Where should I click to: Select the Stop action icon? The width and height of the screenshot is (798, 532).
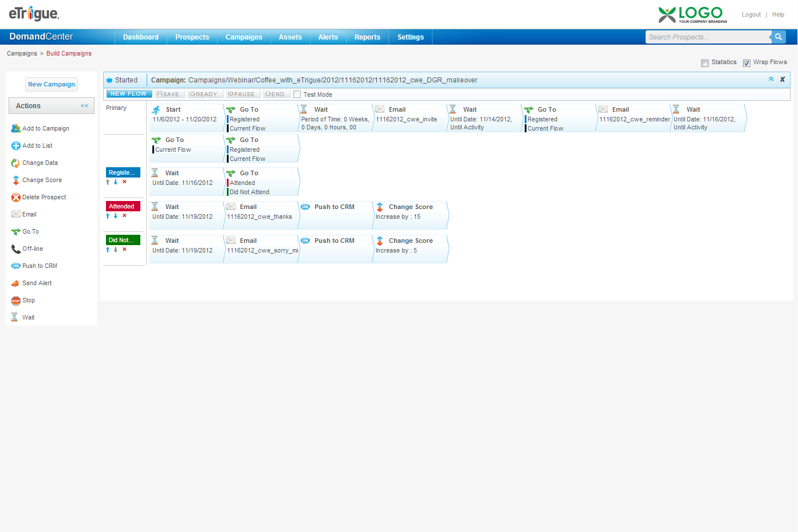[15, 300]
